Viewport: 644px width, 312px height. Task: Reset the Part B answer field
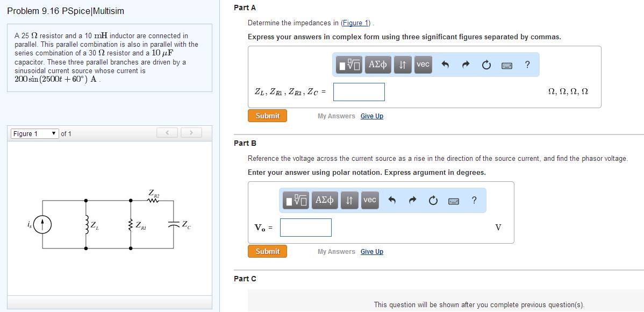(x=433, y=201)
